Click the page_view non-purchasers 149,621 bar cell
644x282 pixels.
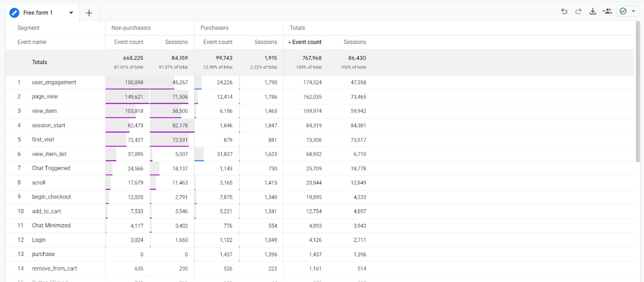tap(127, 97)
